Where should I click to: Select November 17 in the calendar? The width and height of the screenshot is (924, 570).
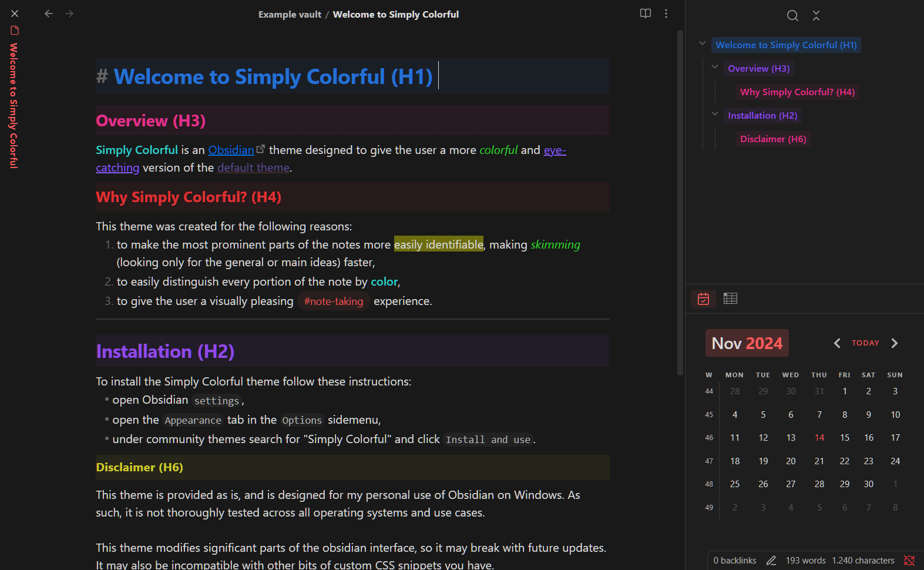coord(895,438)
